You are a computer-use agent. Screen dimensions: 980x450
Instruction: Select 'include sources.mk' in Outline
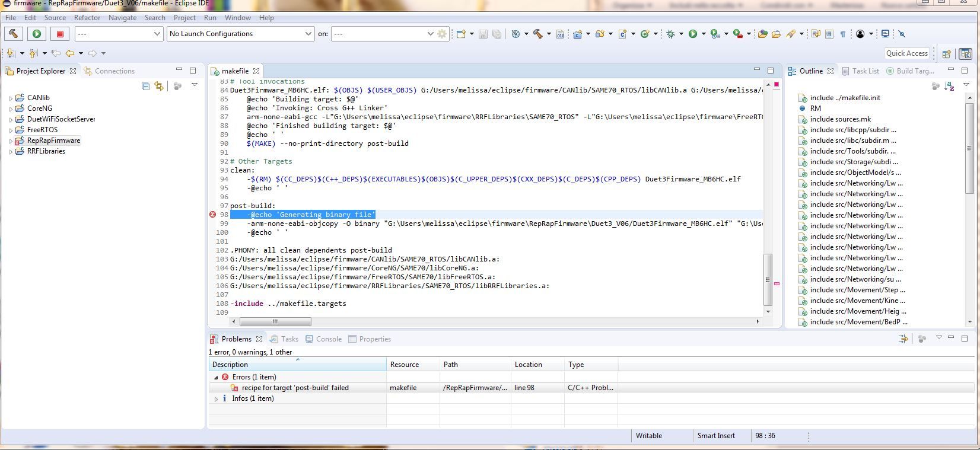tap(840, 119)
